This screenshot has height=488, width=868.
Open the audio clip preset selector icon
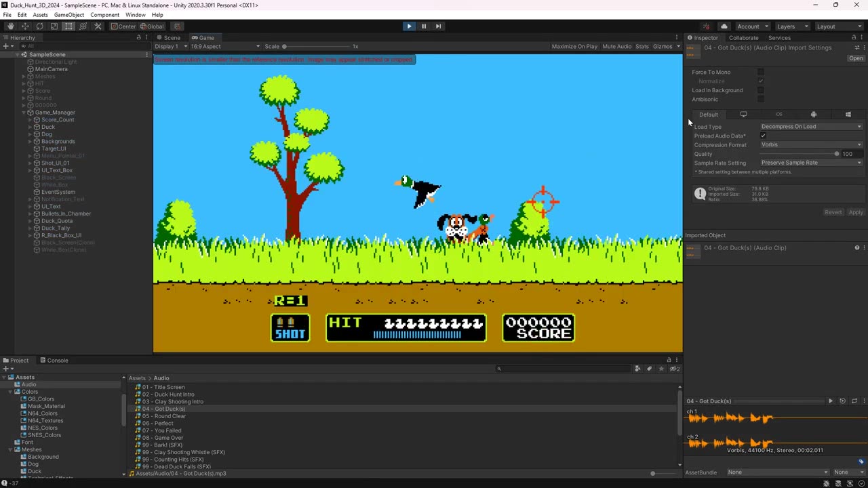click(x=856, y=47)
